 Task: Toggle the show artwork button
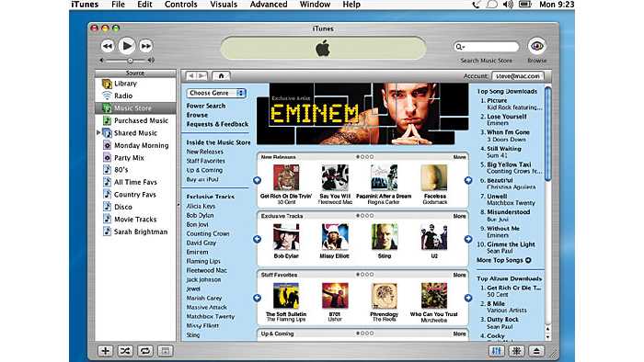click(x=165, y=351)
